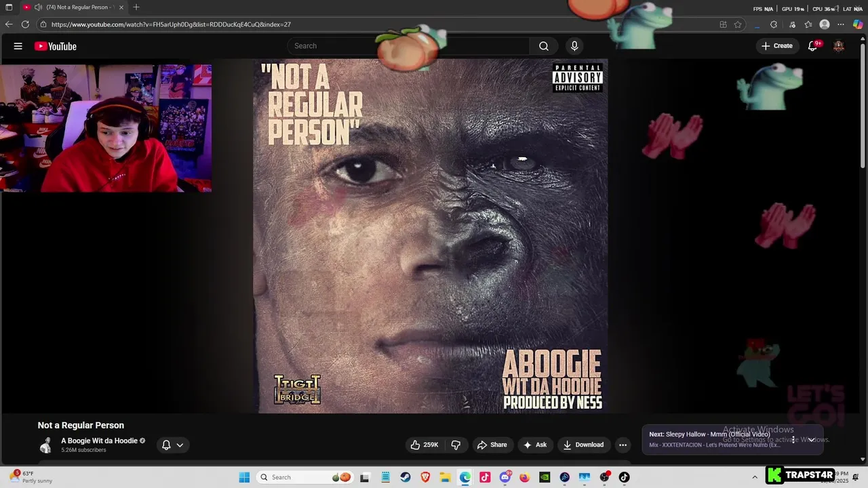Viewport: 868px width, 488px height.
Task: Open NVIDIA app from the taskbar
Action: click(545, 477)
